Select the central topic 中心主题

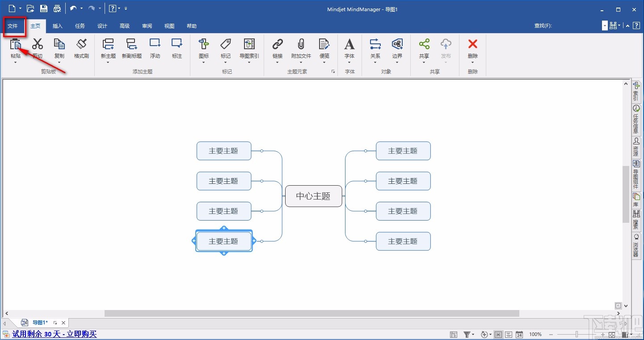tap(313, 196)
